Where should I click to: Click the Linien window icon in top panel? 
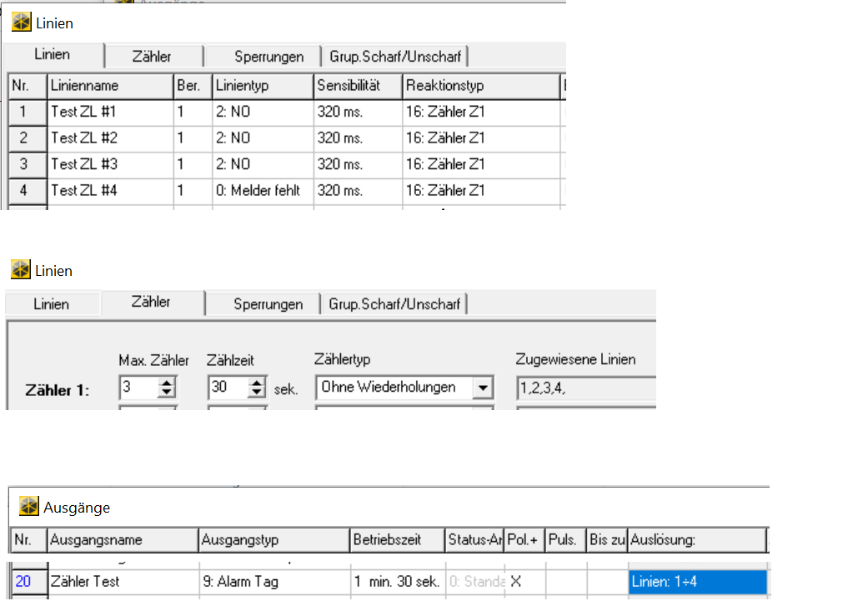[21, 23]
